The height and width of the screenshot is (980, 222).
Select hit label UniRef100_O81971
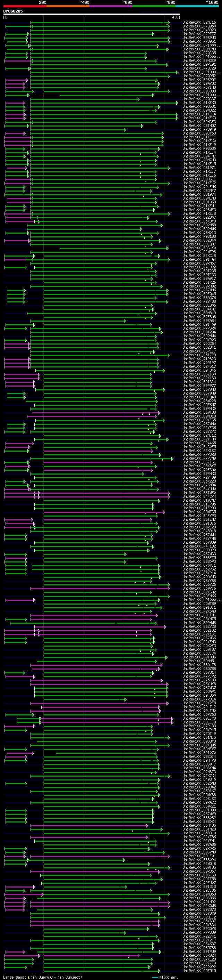coord(199,168)
